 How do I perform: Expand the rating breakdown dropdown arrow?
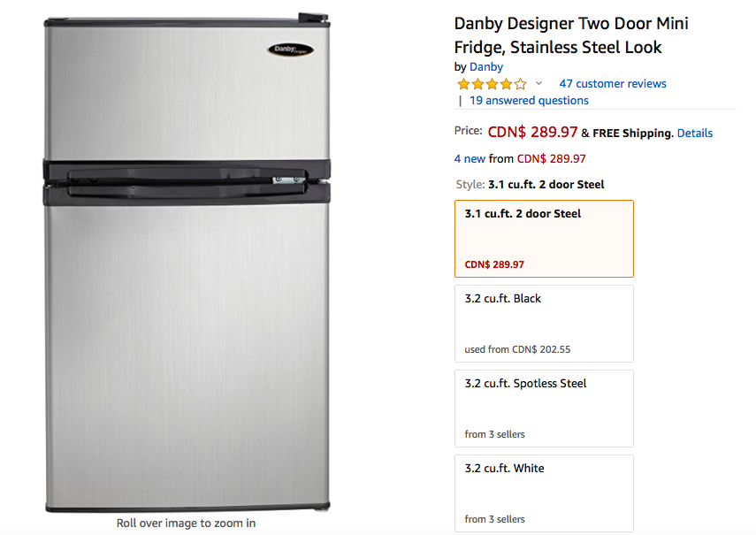pyautogui.click(x=538, y=84)
